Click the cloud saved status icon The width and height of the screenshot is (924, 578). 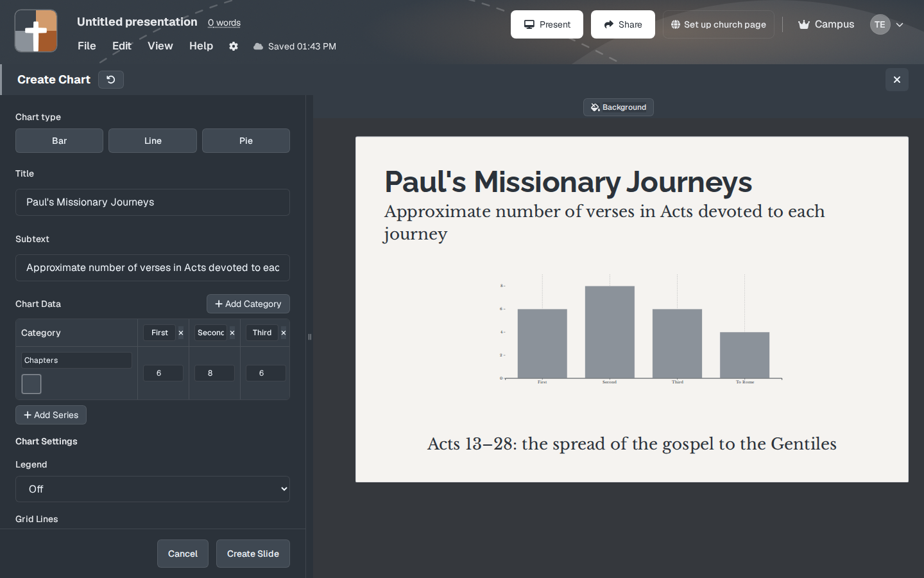258,46
